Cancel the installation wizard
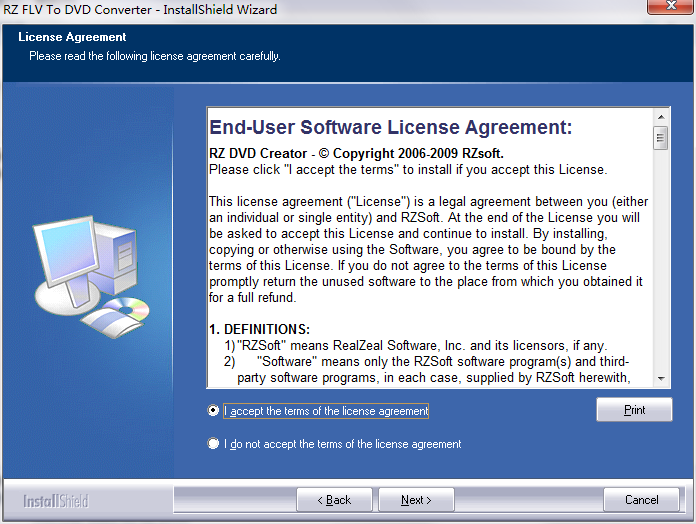Screen dimensions: 696x524 pos(641,500)
